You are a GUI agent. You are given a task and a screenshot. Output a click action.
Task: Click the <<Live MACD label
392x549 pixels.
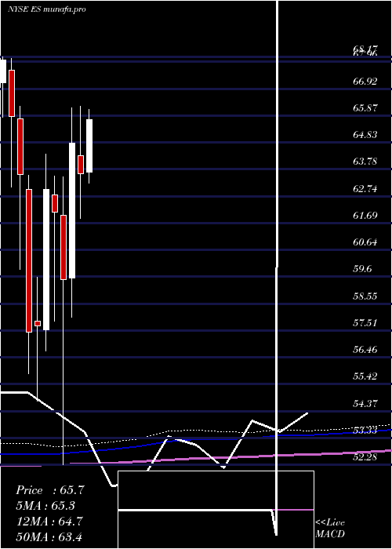pyautogui.click(x=330, y=529)
